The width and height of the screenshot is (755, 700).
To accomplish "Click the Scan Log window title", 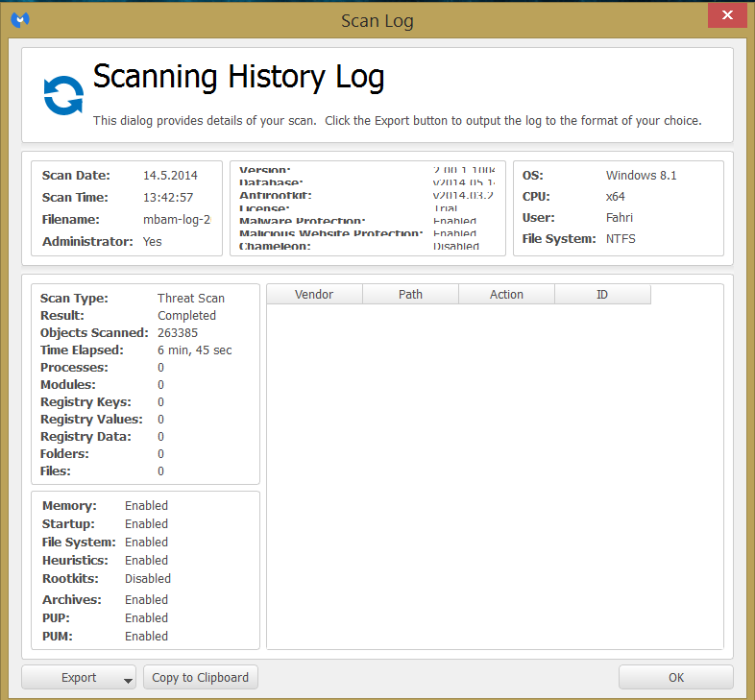I will point(377,21).
